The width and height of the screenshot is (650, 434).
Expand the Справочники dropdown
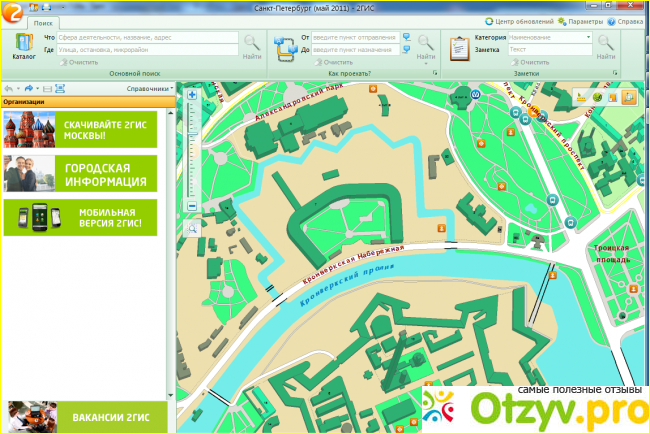(150, 88)
